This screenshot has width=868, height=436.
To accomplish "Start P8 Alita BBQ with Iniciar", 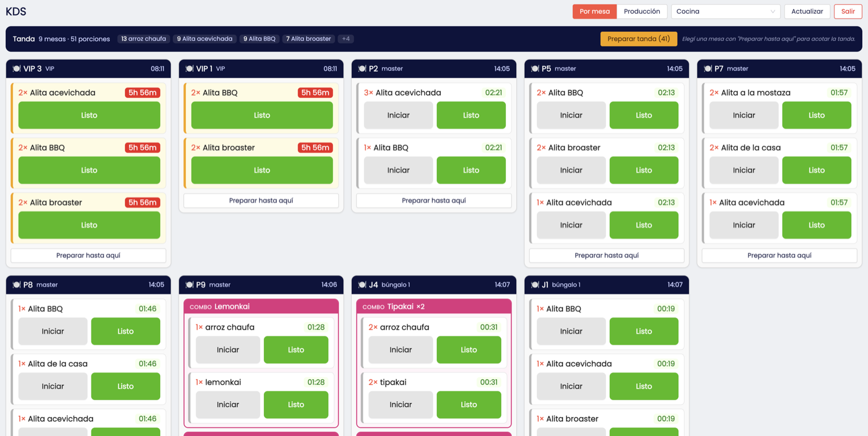I will point(53,331).
